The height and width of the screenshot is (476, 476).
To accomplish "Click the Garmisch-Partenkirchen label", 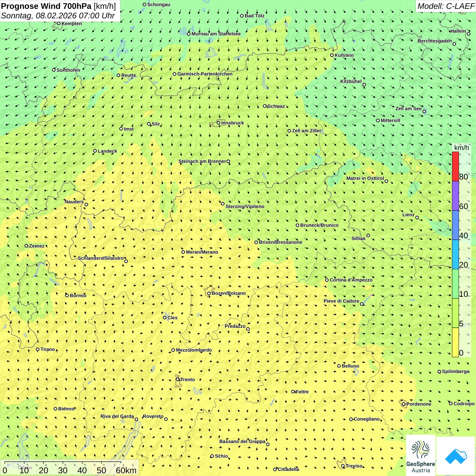I will tap(205, 74).
